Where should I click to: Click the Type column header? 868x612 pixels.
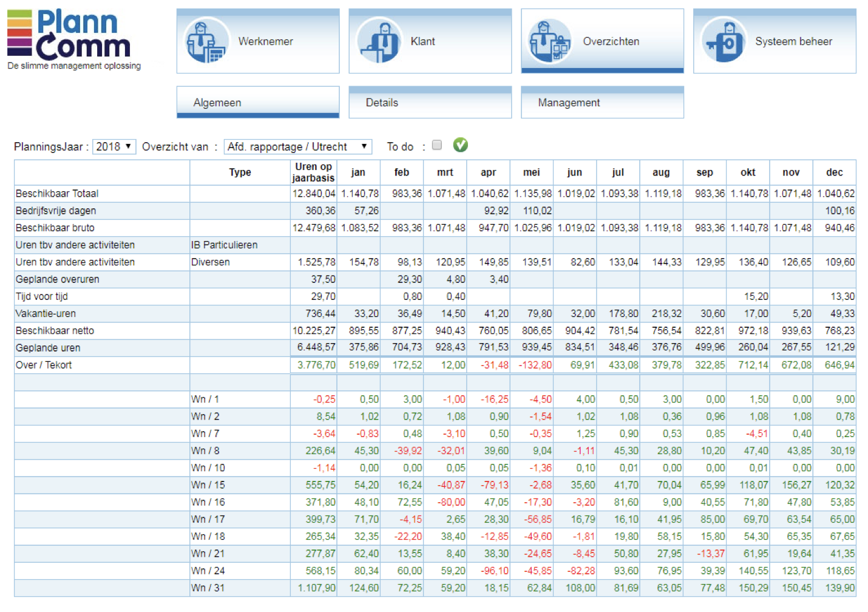[240, 172]
